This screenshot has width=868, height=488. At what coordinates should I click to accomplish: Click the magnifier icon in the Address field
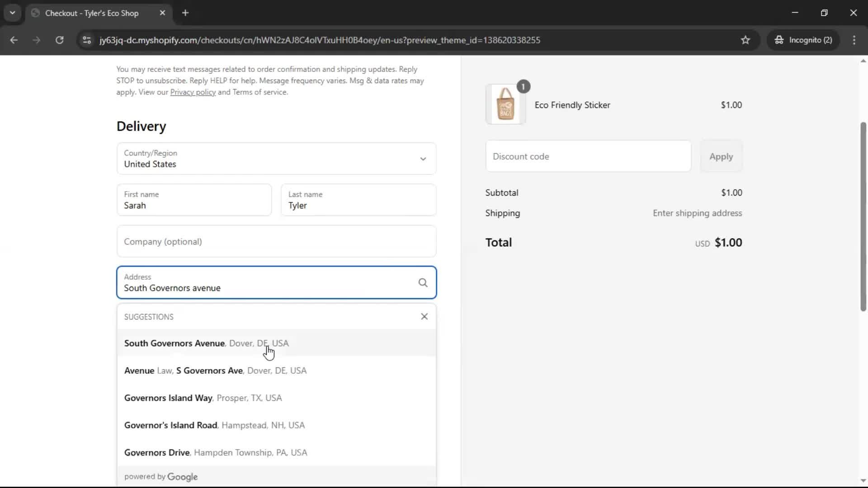pos(423,282)
